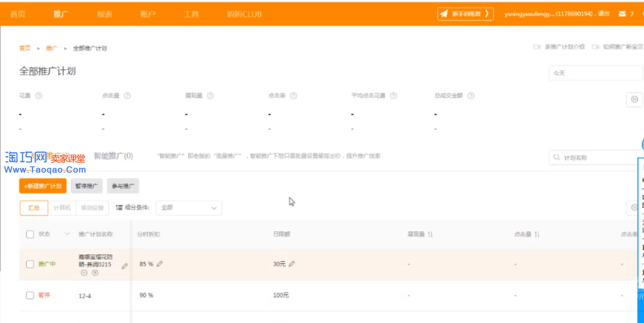This screenshot has width=644, height=323.
Task: Expand the 状态 column filter chevron
Action: (67, 234)
